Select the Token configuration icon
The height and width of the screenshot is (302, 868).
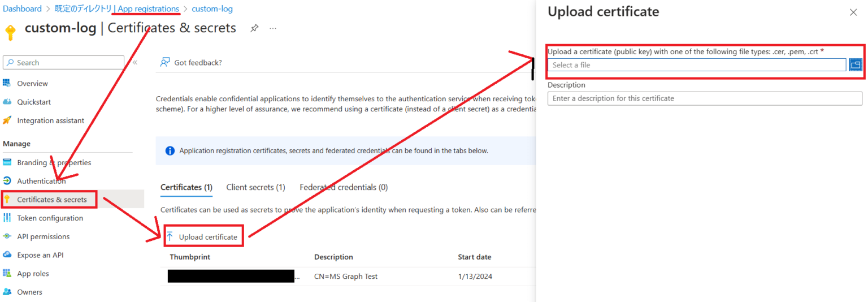[x=7, y=218]
